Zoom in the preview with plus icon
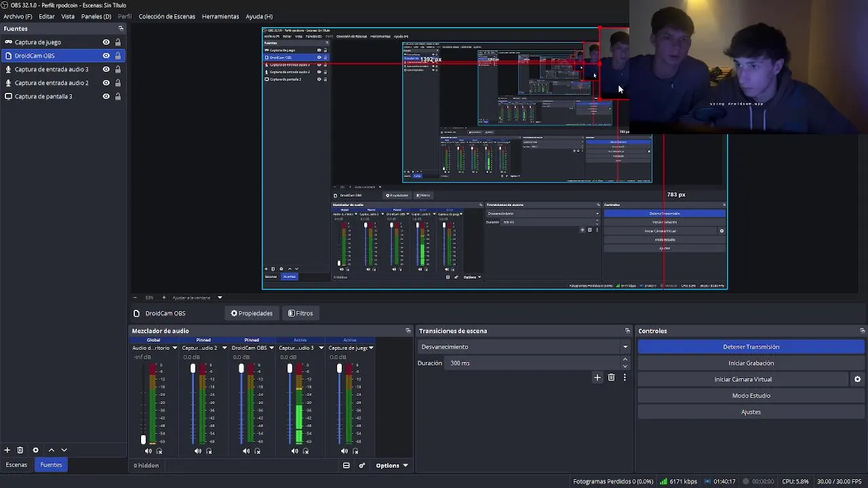Image resolution: width=868 pixels, height=488 pixels. (x=163, y=298)
